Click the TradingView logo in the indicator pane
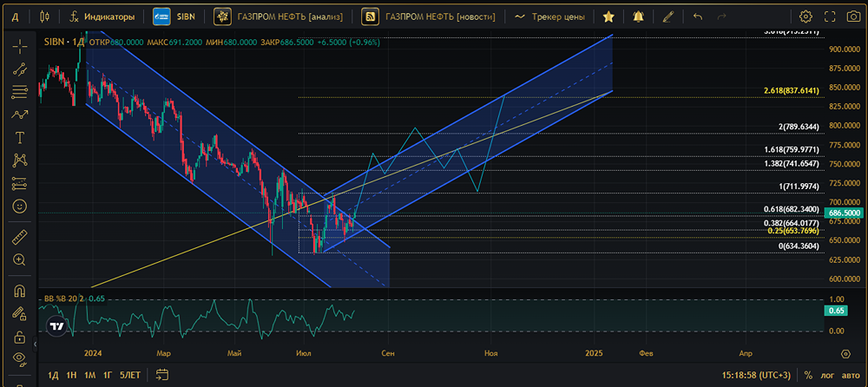The image size is (868, 387). 56,326
